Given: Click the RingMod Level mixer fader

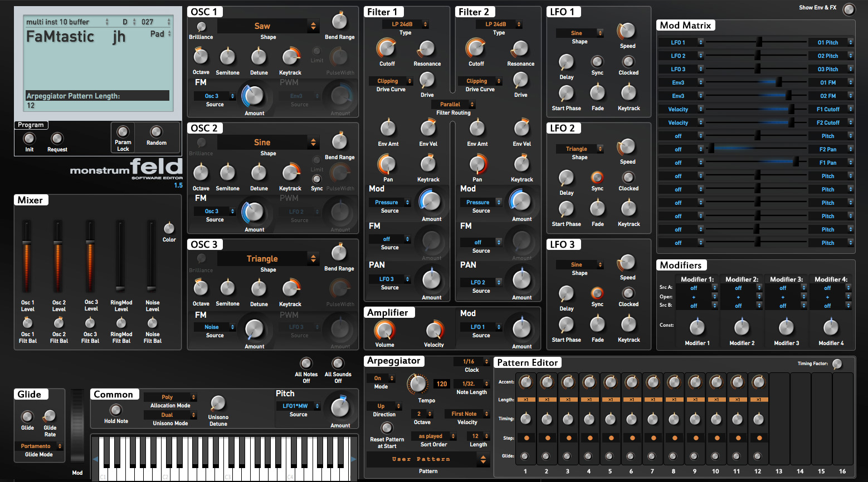Looking at the screenshot, I should (120, 257).
